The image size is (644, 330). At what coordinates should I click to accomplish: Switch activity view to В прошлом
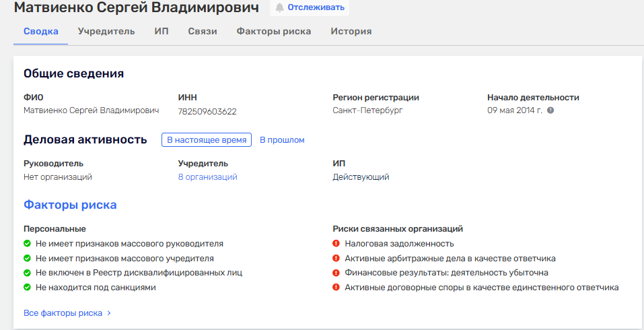[282, 140]
